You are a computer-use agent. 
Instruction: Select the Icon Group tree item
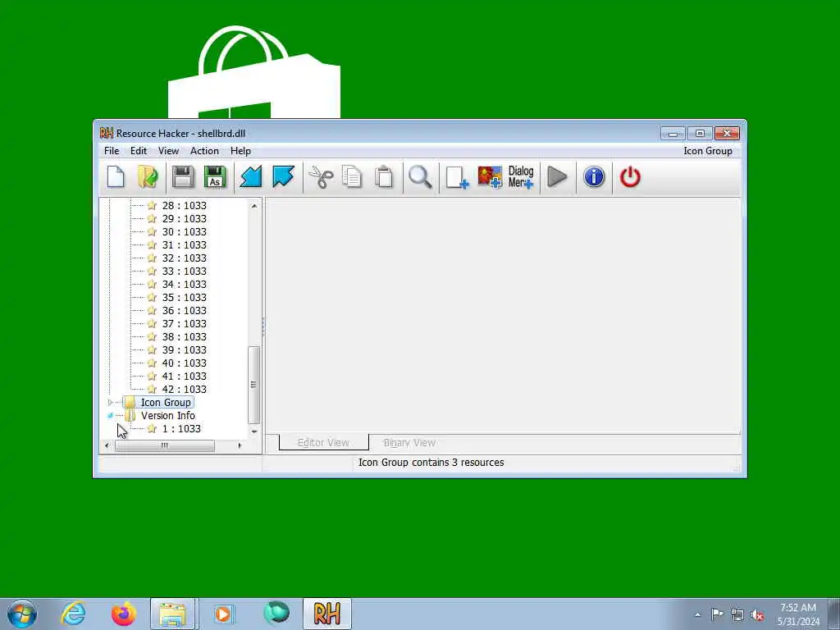166,402
